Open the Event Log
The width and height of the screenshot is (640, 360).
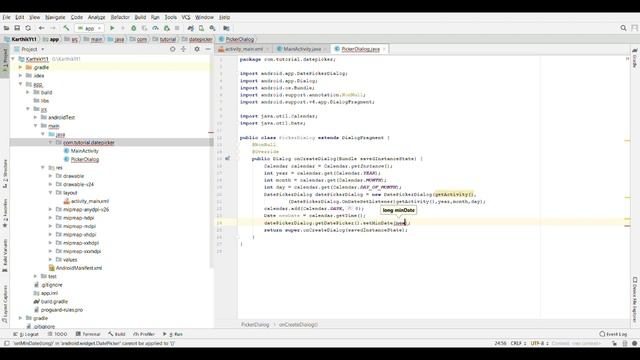pos(613,334)
